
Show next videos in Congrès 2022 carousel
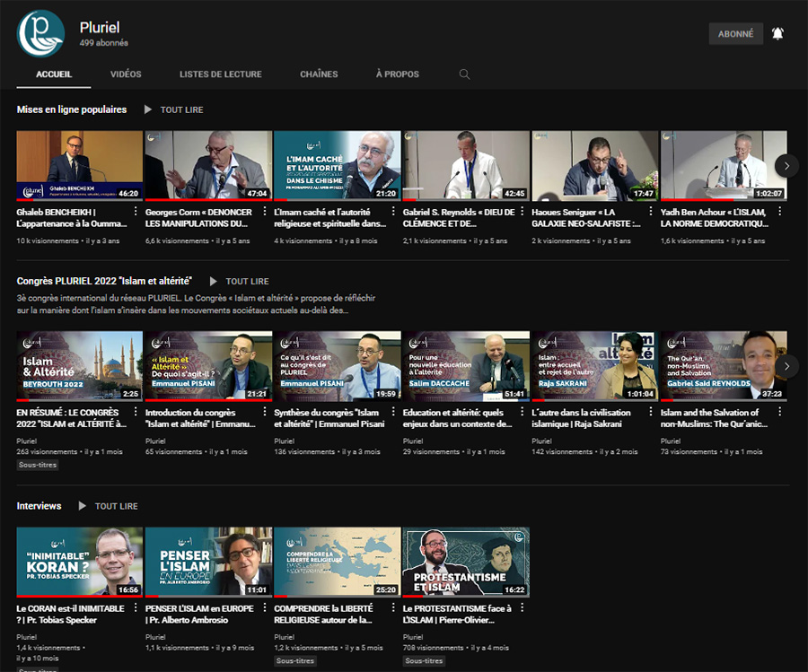[x=786, y=367]
